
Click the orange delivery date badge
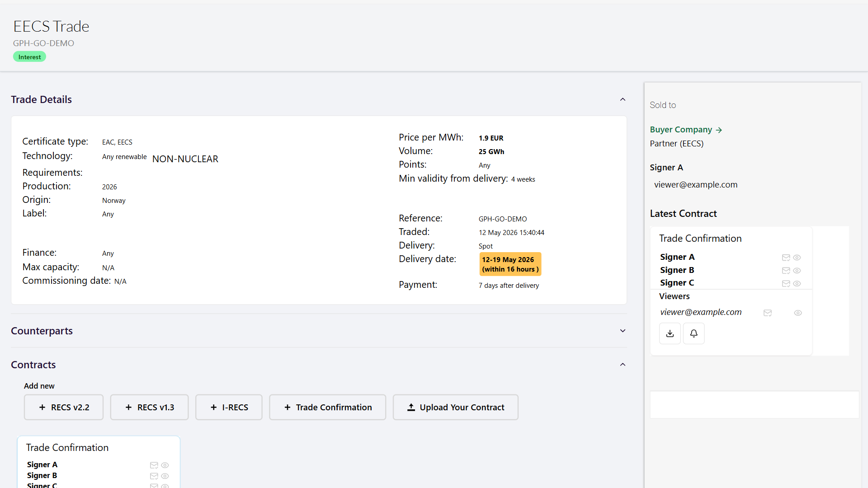(510, 264)
